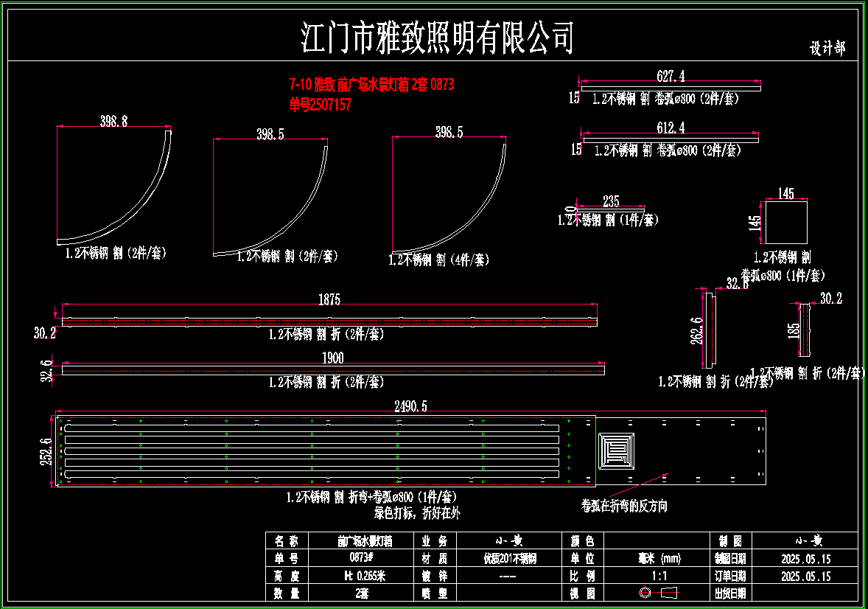Click the material cell 优质201不锈钢
Image resolution: width=868 pixels, height=609 pixels.
click(x=508, y=558)
